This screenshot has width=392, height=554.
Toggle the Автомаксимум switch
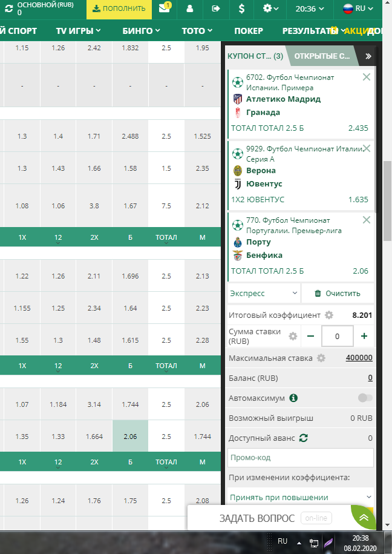pos(365,398)
